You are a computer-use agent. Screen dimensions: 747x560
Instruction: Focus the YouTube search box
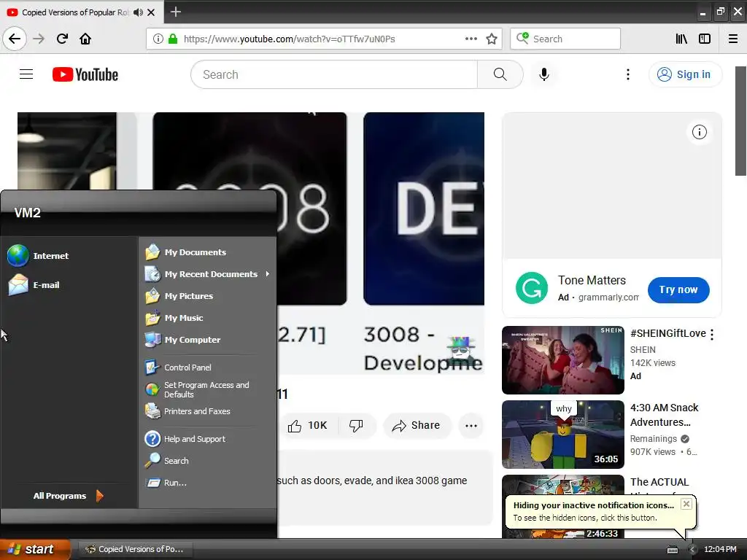click(x=333, y=74)
